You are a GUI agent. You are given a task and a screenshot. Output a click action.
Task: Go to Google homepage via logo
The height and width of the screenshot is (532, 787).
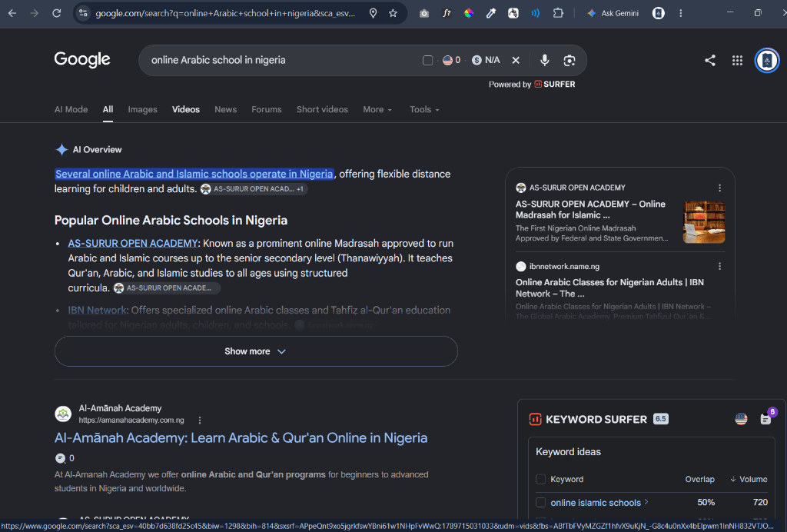[82, 59]
